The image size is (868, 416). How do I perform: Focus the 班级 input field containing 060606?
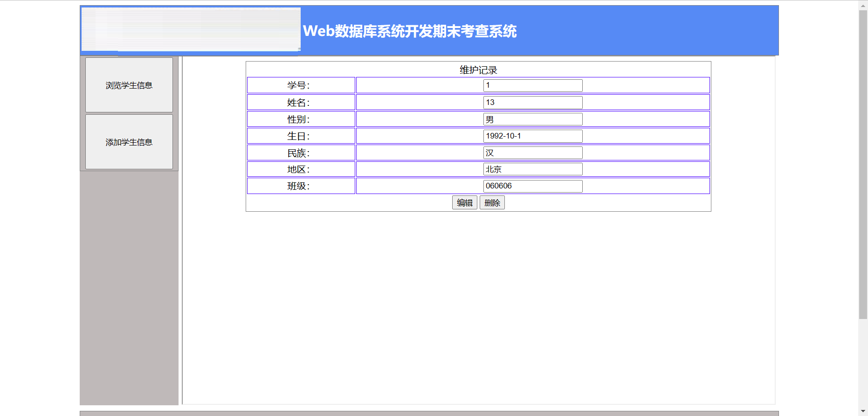pos(533,186)
